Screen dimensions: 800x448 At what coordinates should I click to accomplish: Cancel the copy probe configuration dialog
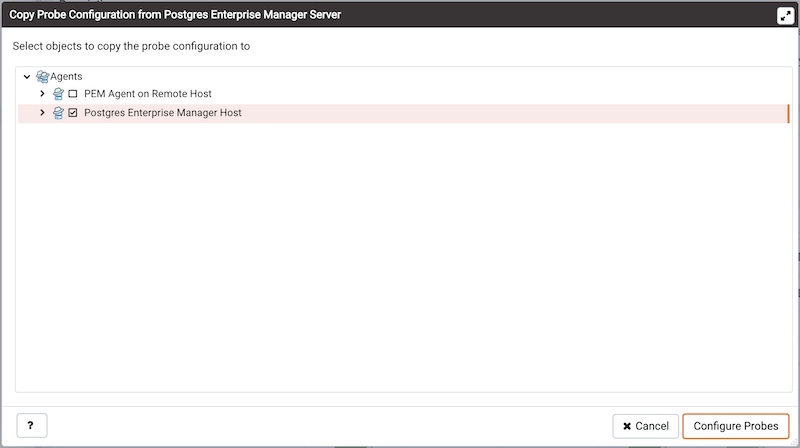[645, 426]
